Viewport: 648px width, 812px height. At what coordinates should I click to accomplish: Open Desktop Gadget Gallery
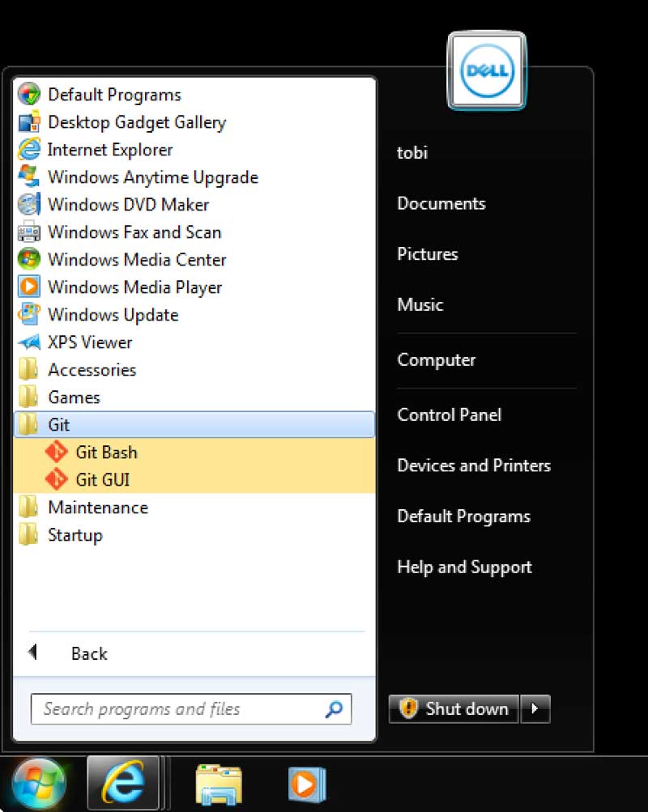click(136, 122)
